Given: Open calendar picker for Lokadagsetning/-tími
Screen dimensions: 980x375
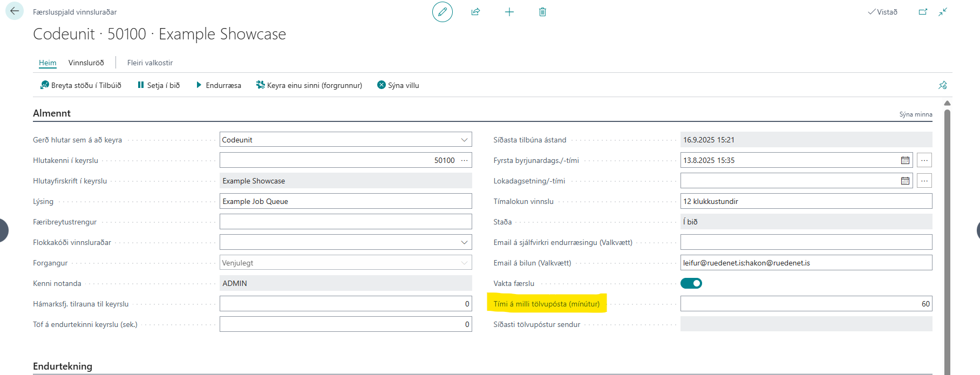Looking at the screenshot, I should coord(905,181).
